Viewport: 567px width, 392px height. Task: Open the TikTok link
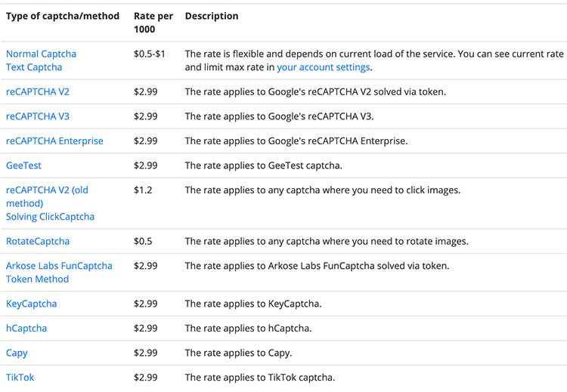coord(20,378)
